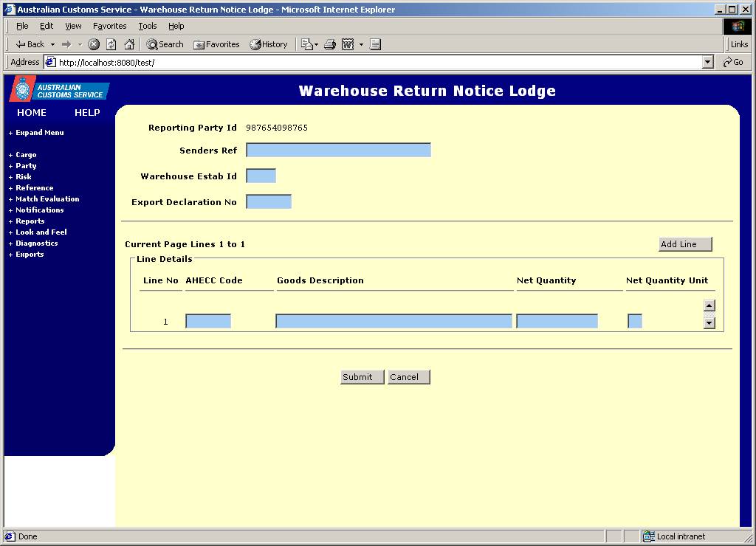This screenshot has height=546, width=756.
Task: Click the Windows flag throbber icon
Action: 738,26
